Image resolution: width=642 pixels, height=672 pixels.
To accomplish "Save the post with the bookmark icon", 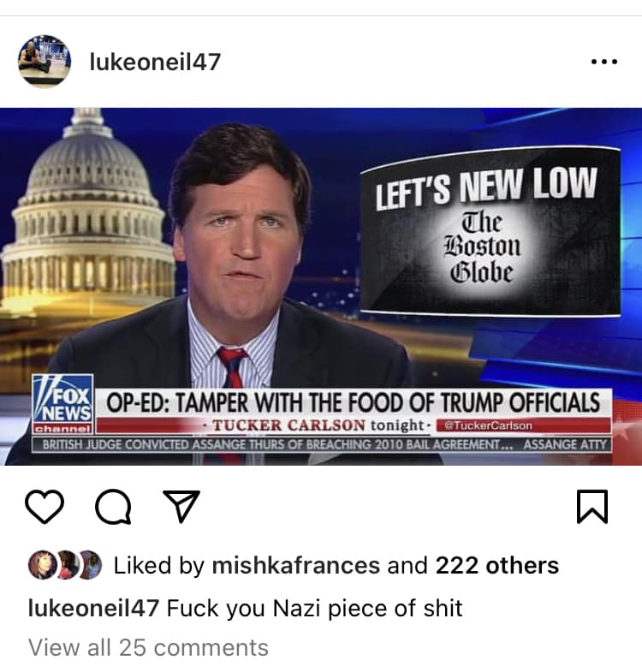I will [592, 507].
